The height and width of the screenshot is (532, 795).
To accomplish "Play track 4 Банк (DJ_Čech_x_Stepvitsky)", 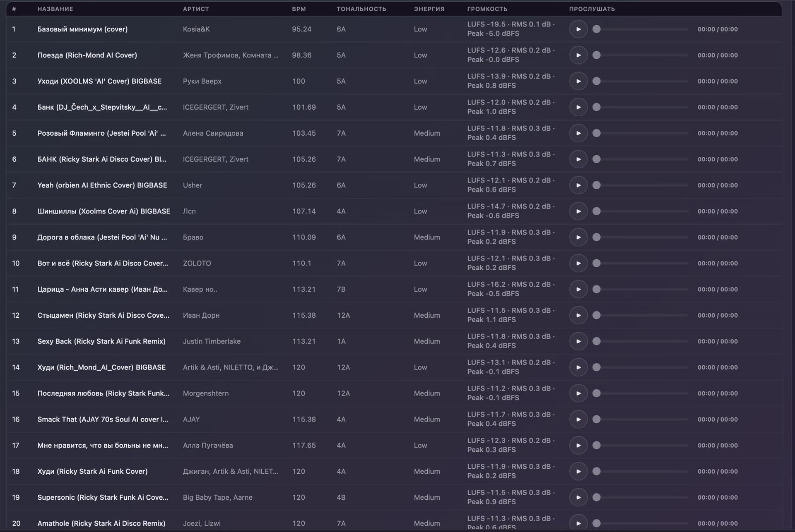I will 578,107.
